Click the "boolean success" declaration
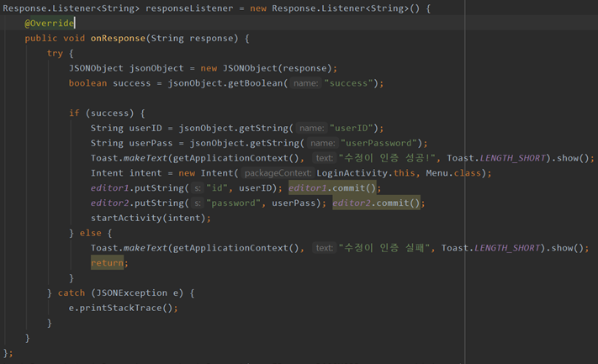The height and width of the screenshot is (364, 598). [109, 83]
